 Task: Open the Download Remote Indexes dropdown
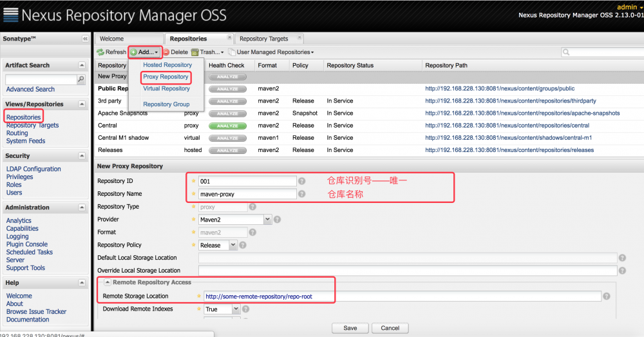(236, 309)
